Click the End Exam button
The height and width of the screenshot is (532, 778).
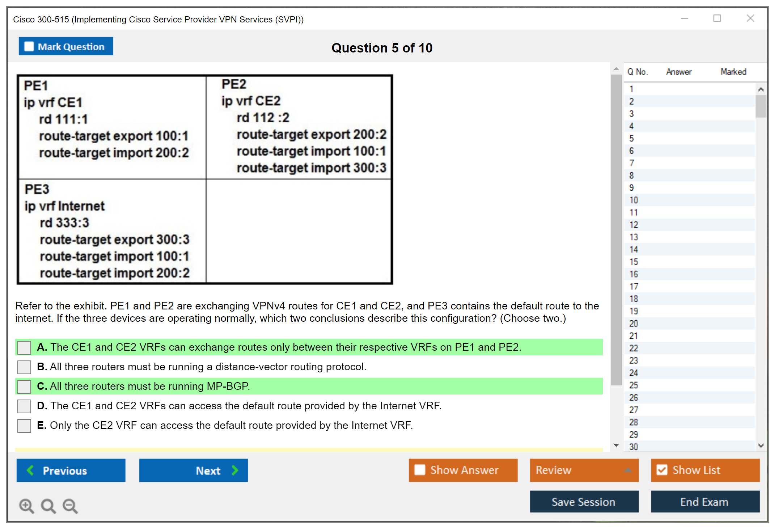pos(705,502)
